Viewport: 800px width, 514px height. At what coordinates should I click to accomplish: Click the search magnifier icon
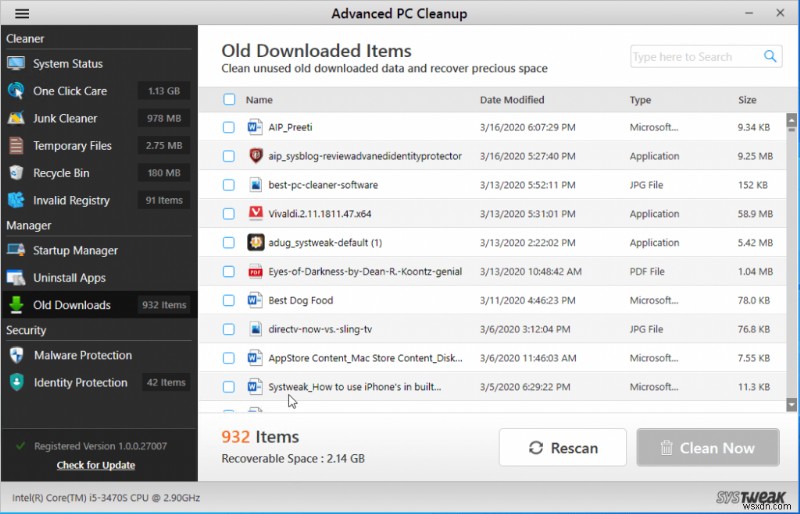click(770, 57)
